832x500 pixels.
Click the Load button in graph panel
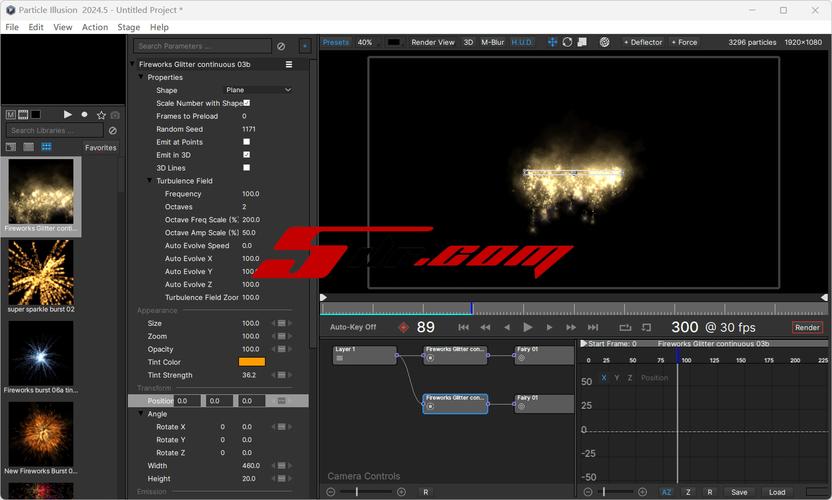point(777,492)
